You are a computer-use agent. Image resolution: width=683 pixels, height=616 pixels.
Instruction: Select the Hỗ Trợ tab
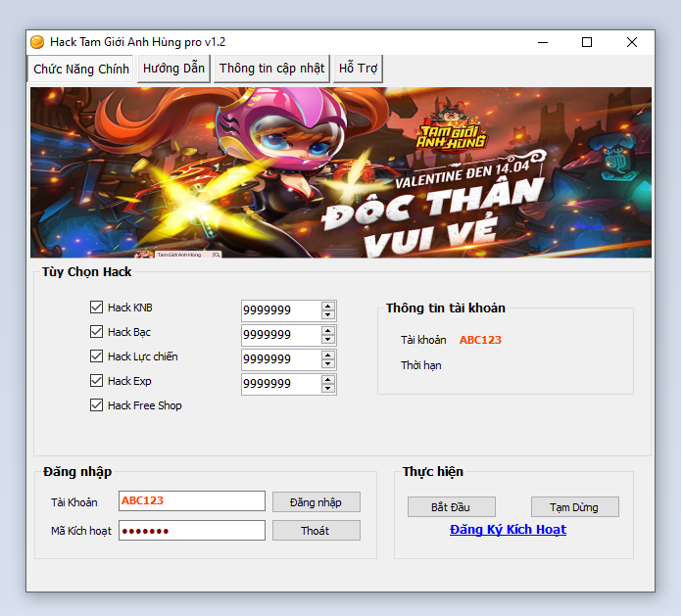(x=358, y=69)
